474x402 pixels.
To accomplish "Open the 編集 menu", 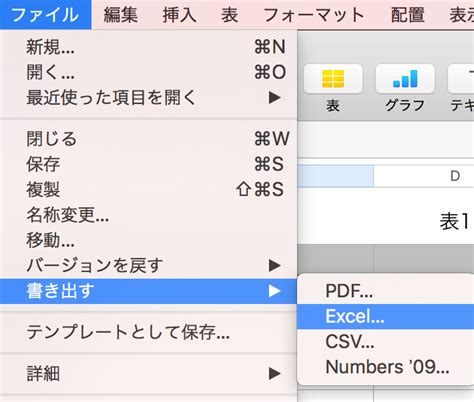I will (x=120, y=15).
